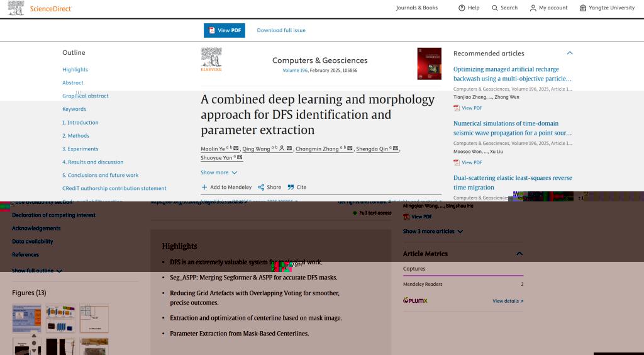
Task: Click the Cite quotation icon
Action: (x=291, y=187)
